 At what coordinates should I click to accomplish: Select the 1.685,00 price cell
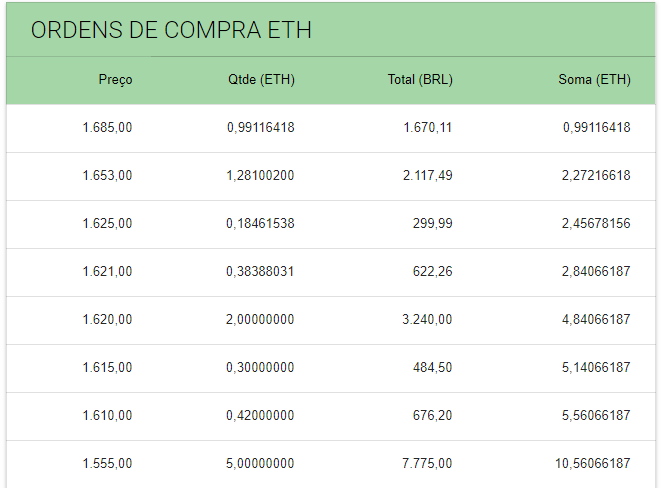[107, 128]
